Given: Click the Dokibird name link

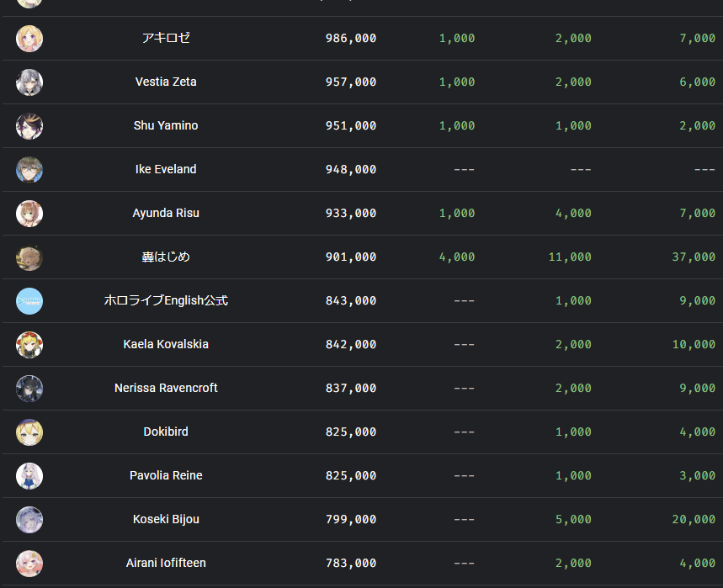Looking at the screenshot, I should click(x=166, y=432).
